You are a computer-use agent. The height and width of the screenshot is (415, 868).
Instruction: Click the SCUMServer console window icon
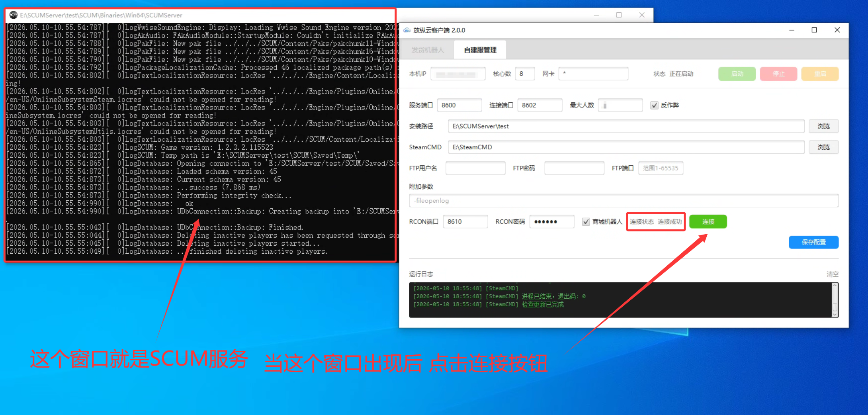[14, 15]
